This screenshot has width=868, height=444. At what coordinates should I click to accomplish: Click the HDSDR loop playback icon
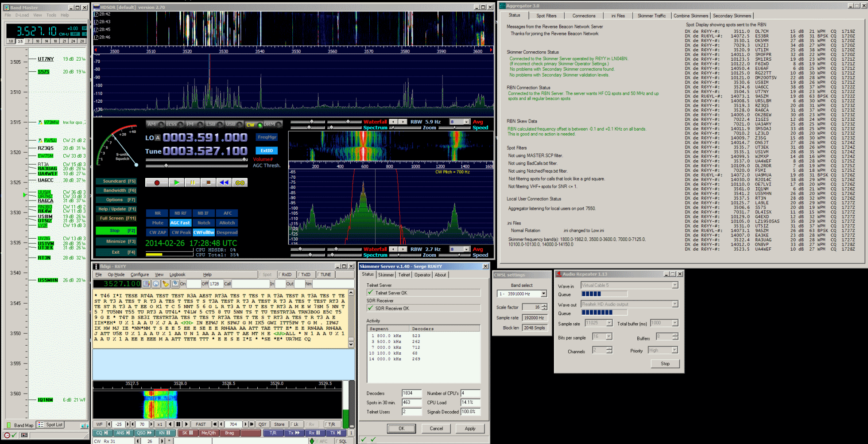[x=240, y=182]
